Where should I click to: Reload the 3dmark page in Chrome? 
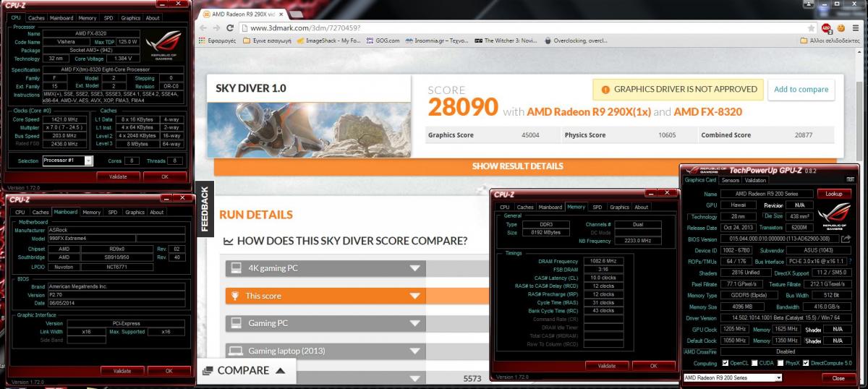pyautogui.click(x=230, y=27)
